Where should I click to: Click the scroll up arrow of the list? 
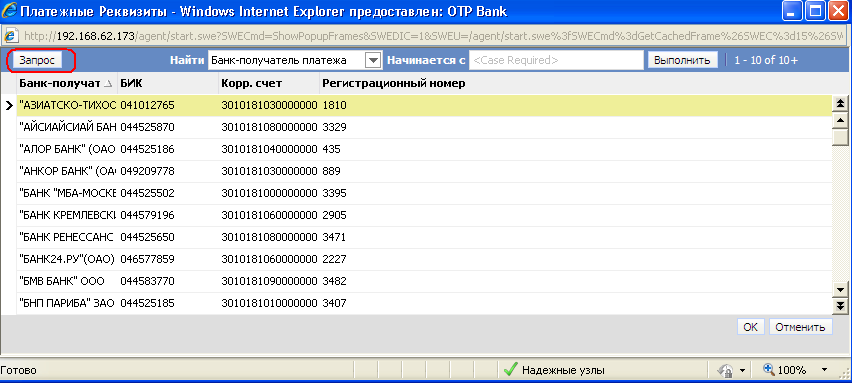tap(841, 120)
